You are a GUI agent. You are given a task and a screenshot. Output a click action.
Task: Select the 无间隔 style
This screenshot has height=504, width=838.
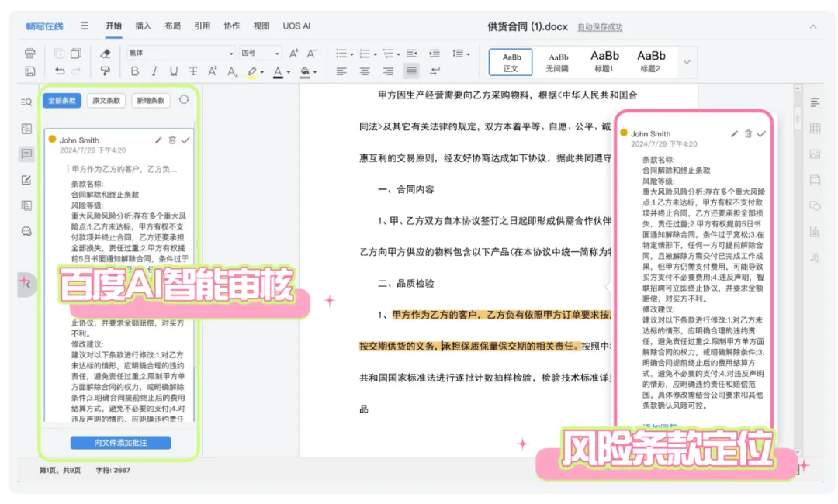[557, 62]
